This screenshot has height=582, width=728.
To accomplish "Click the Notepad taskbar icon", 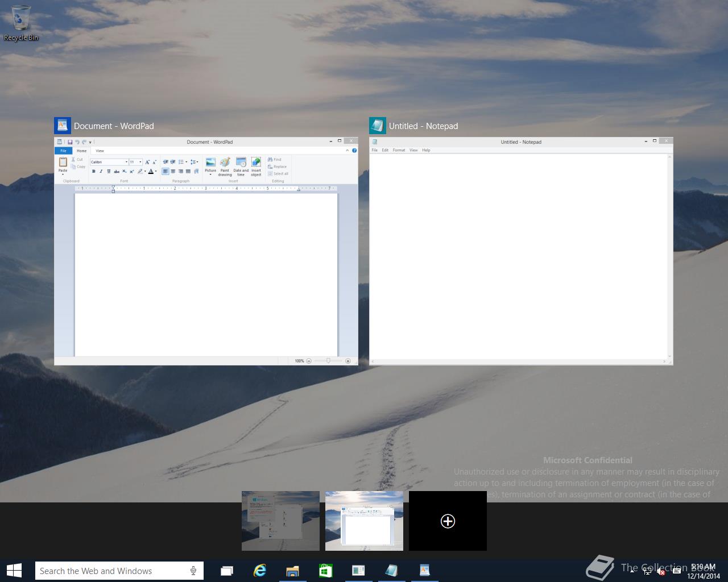I will click(391, 571).
